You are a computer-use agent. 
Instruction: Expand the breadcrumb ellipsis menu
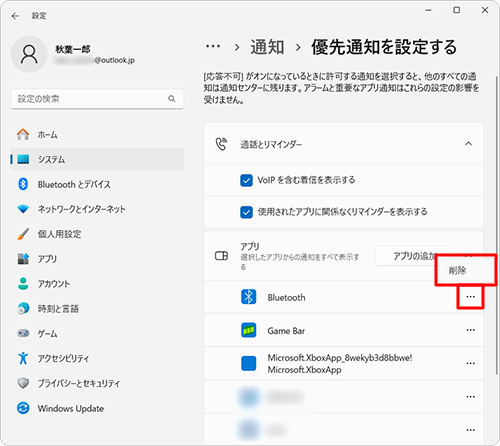tap(213, 47)
